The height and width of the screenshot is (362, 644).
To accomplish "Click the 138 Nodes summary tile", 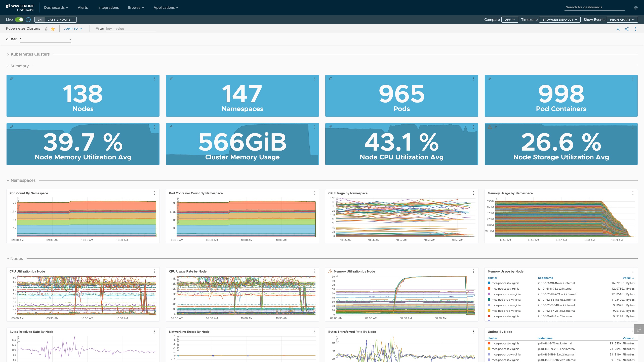I will pos(83,96).
